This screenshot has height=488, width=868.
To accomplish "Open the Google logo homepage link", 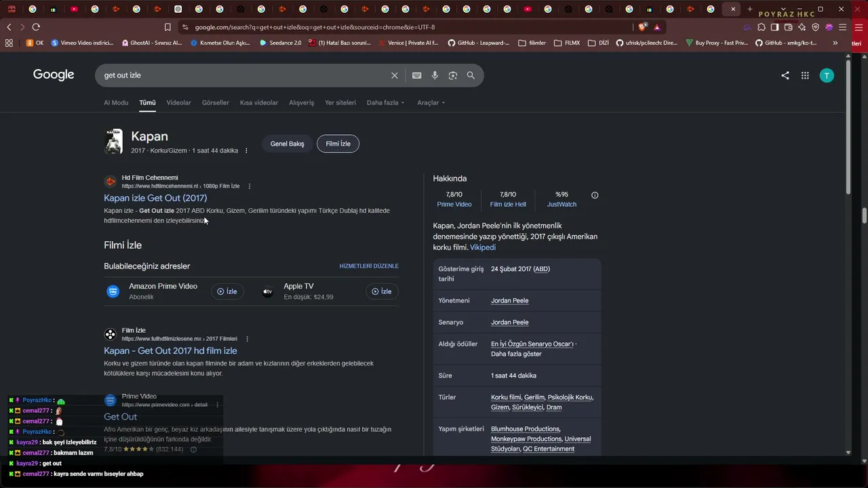I will pyautogui.click(x=54, y=75).
